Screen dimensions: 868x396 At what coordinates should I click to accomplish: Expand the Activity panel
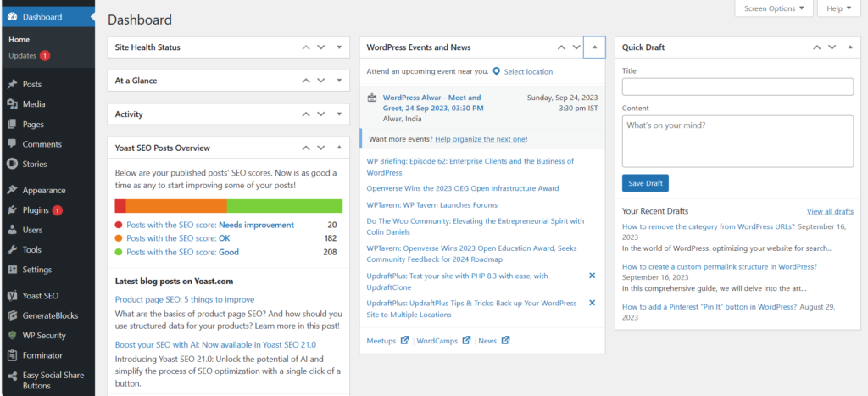pyautogui.click(x=339, y=114)
